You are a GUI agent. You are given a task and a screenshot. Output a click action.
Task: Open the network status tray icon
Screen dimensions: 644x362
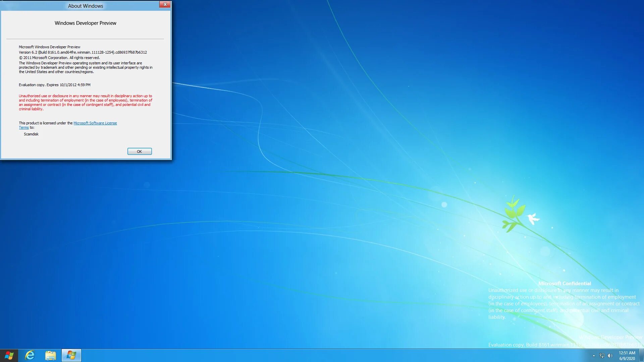[x=602, y=356]
